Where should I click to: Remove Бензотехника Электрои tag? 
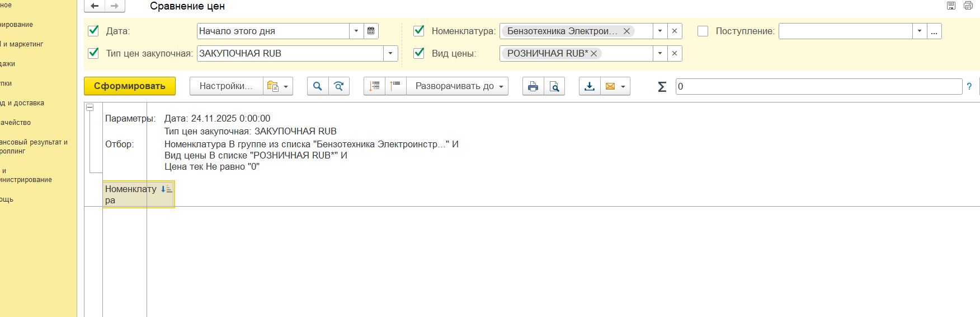click(627, 31)
